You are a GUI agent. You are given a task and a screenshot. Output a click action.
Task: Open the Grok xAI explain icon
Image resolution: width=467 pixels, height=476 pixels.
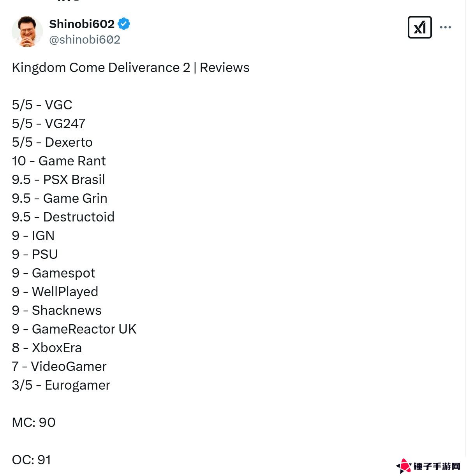(419, 27)
